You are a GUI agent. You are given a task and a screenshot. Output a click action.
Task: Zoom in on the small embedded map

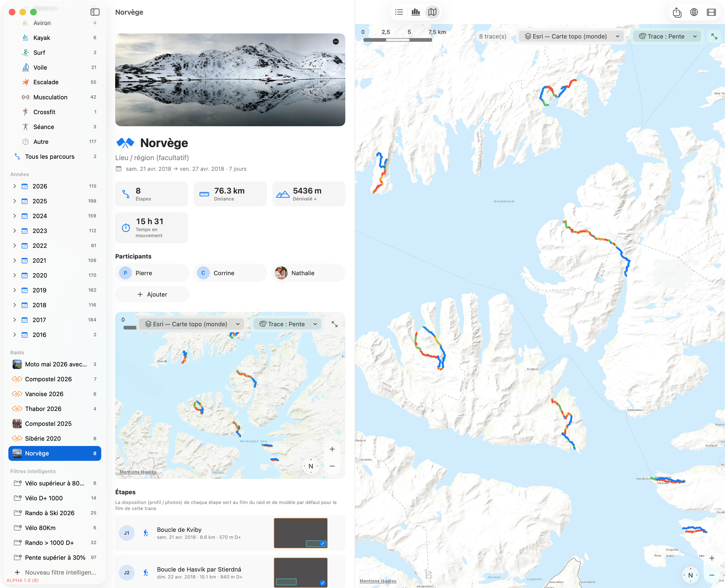332,449
